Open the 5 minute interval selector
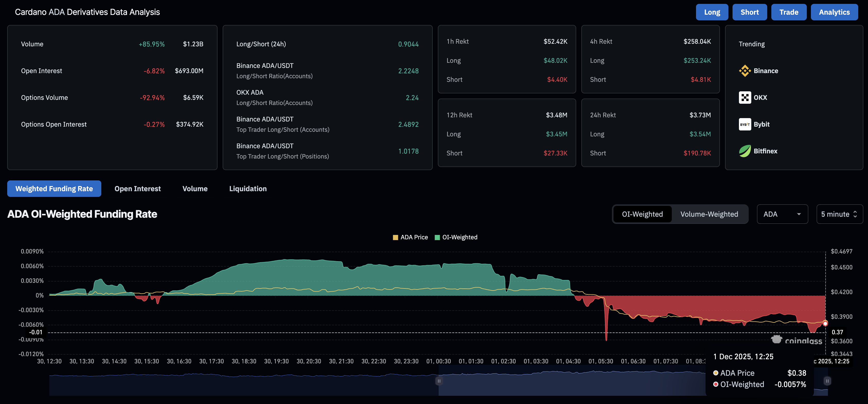Image resolution: width=868 pixels, height=404 pixels. (836, 214)
